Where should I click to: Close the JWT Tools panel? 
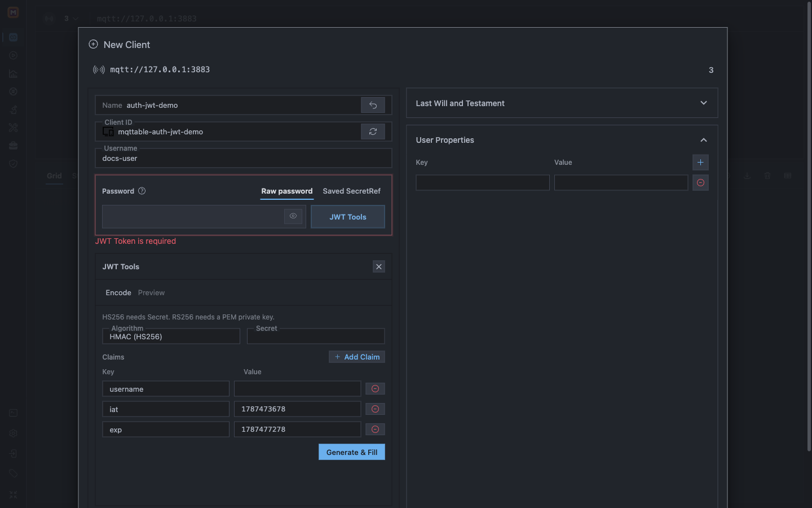point(379,266)
